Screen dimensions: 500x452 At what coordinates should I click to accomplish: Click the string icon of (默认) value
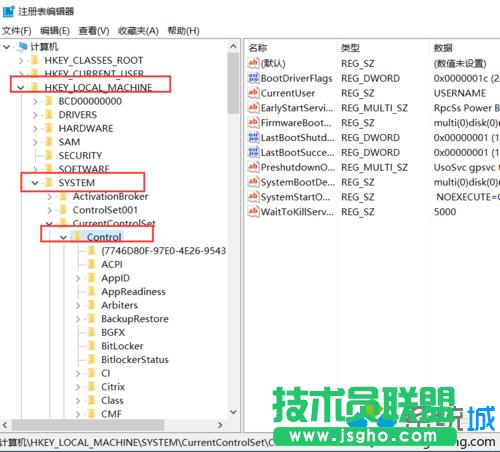tap(253, 63)
